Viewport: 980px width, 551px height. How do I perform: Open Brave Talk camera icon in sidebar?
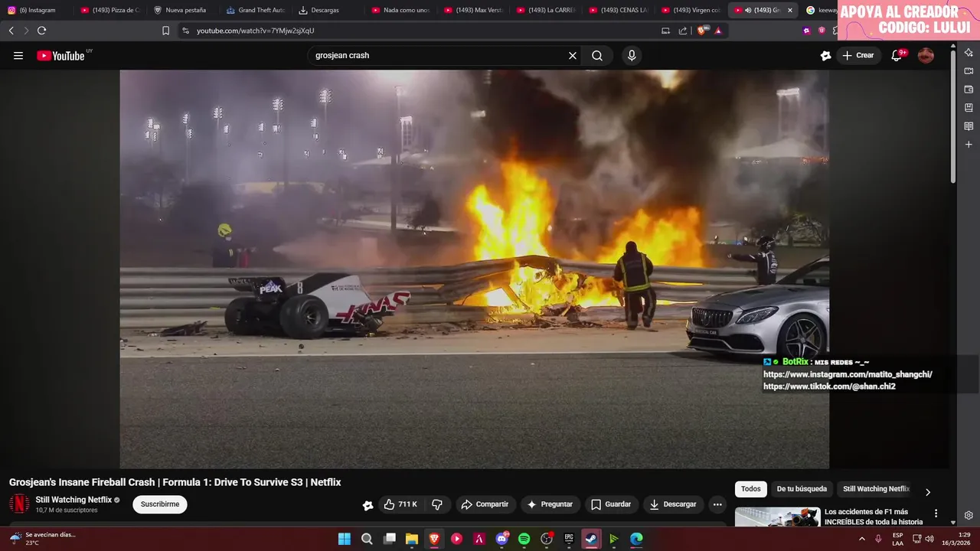(969, 70)
